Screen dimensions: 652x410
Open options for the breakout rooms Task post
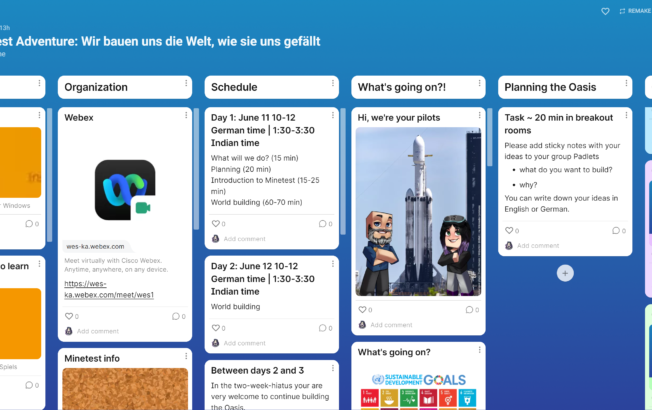(627, 116)
